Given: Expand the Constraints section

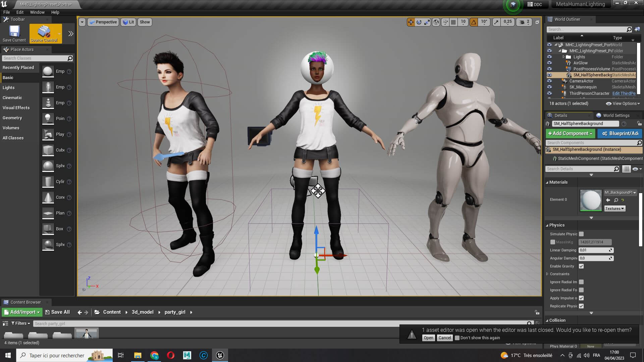Looking at the screenshot, I should click(x=547, y=274).
